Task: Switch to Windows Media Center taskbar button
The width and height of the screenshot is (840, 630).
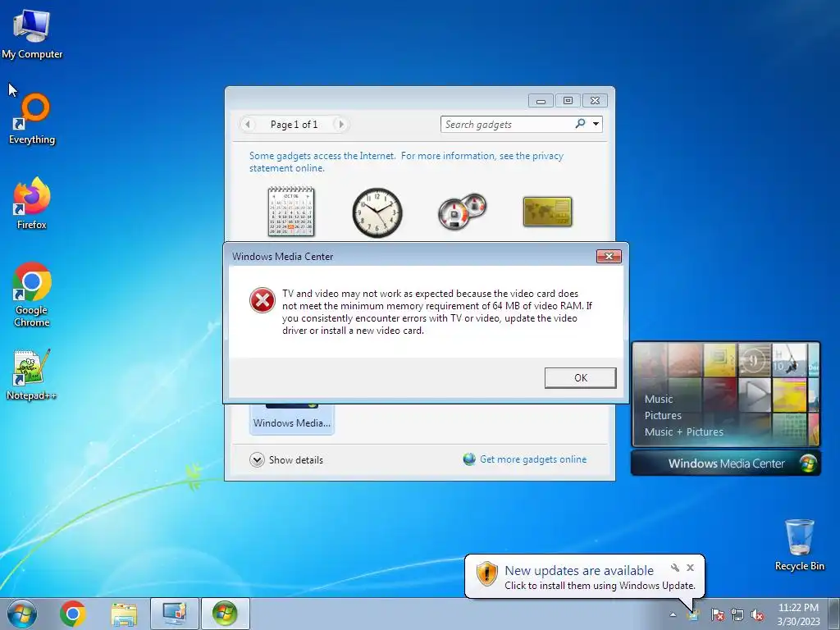Action: [225, 614]
